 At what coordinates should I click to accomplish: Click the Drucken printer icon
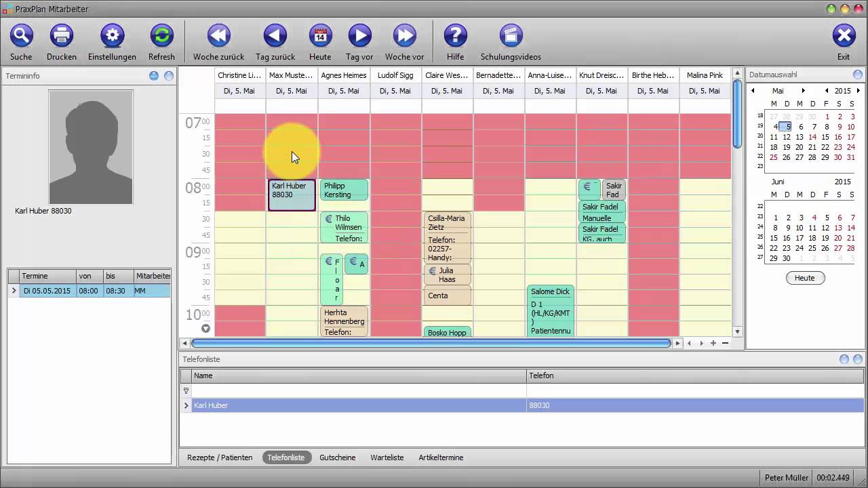pyautogui.click(x=62, y=35)
